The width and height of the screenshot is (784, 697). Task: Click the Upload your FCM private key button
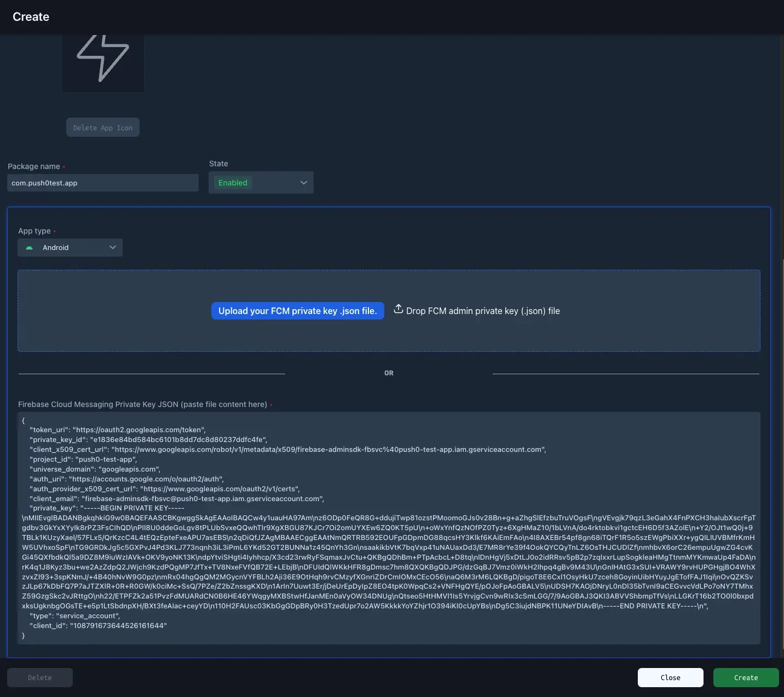tap(297, 311)
